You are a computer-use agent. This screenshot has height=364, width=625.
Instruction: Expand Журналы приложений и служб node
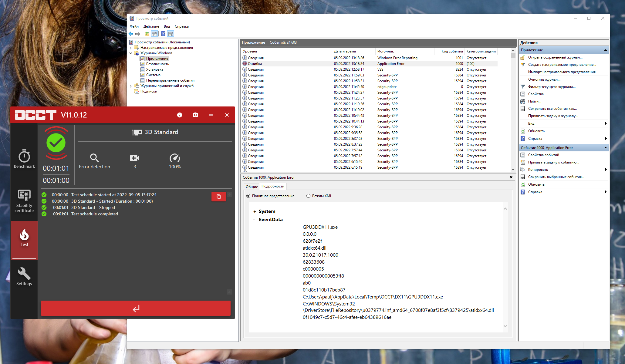(131, 86)
